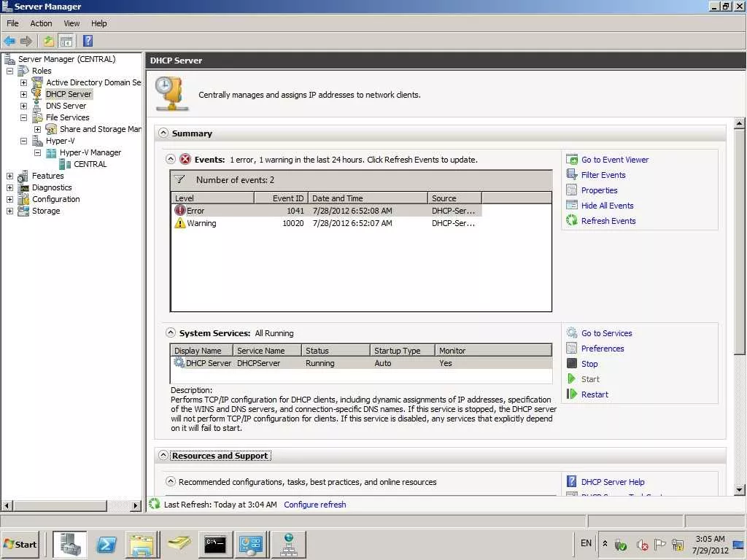Click the events Properties icon
Screen dimensions: 747x560
pos(572,190)
